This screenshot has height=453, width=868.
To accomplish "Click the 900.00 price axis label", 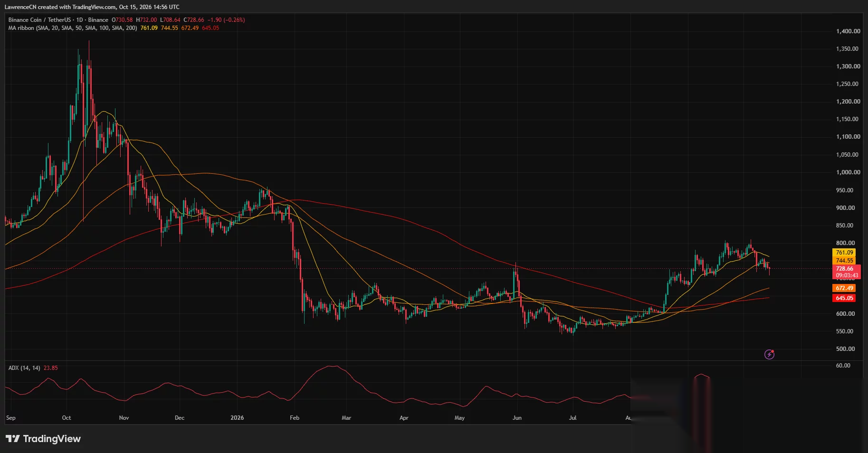I will point(845,208).
